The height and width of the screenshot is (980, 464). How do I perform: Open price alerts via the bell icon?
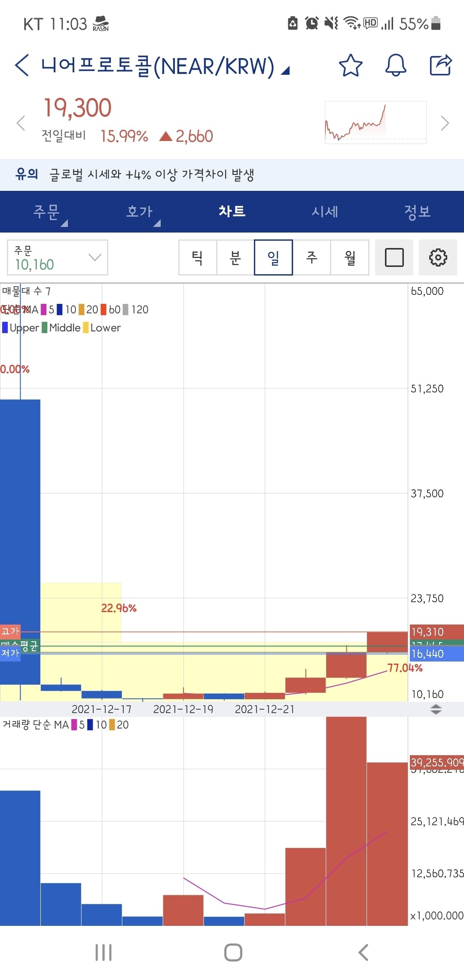click(x=395, y=65)
